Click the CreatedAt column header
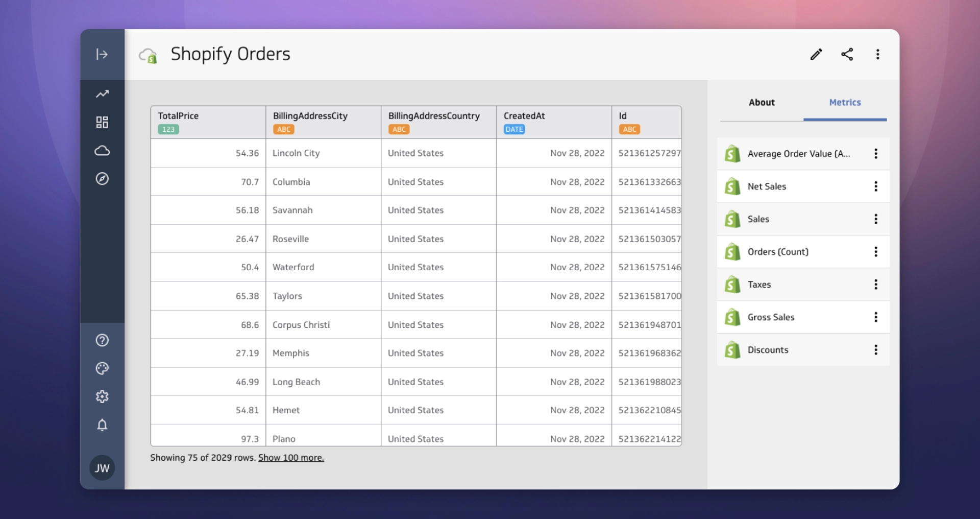The image size is (980, 519). [554, 122]
